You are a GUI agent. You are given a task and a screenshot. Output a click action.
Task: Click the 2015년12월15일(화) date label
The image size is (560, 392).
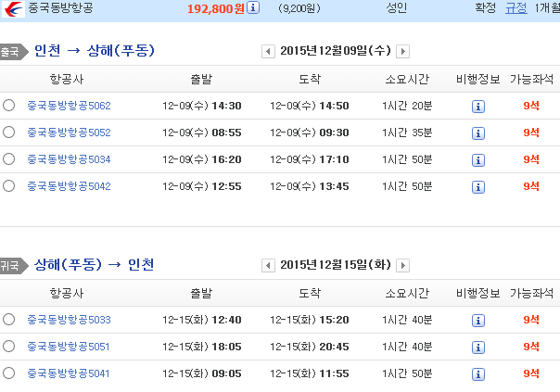coord(336,265)
